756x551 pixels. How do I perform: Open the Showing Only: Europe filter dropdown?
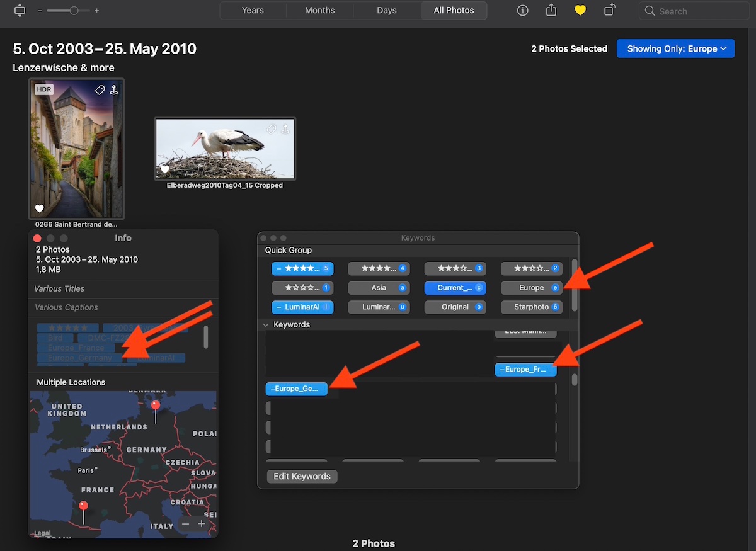[x=675, y=48]
